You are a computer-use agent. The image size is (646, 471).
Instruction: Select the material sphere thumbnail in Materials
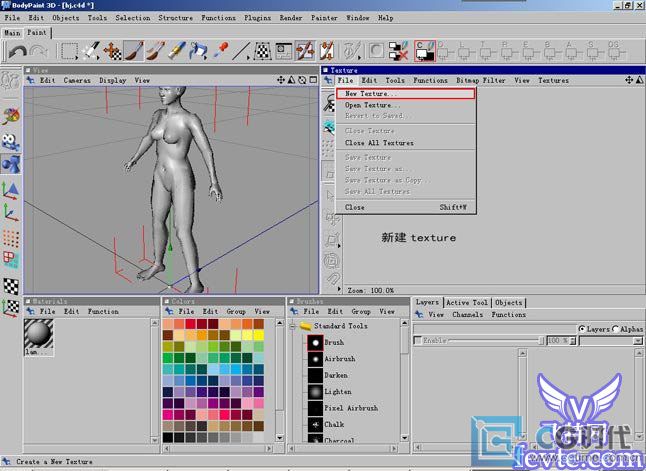pos(39,335)
